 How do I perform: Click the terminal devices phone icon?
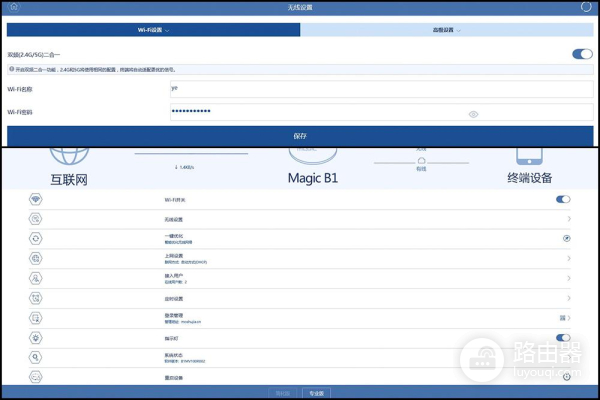pyautogui.click(x=530, y=155)
